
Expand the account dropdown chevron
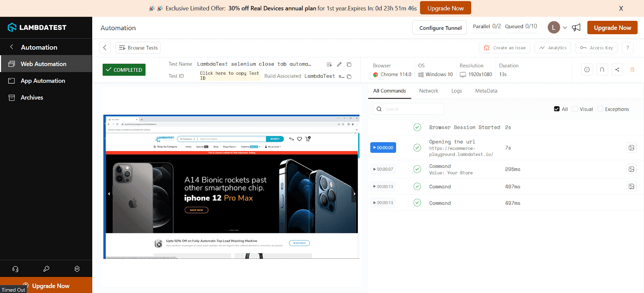pyautogui.click(x=565, y=27)
